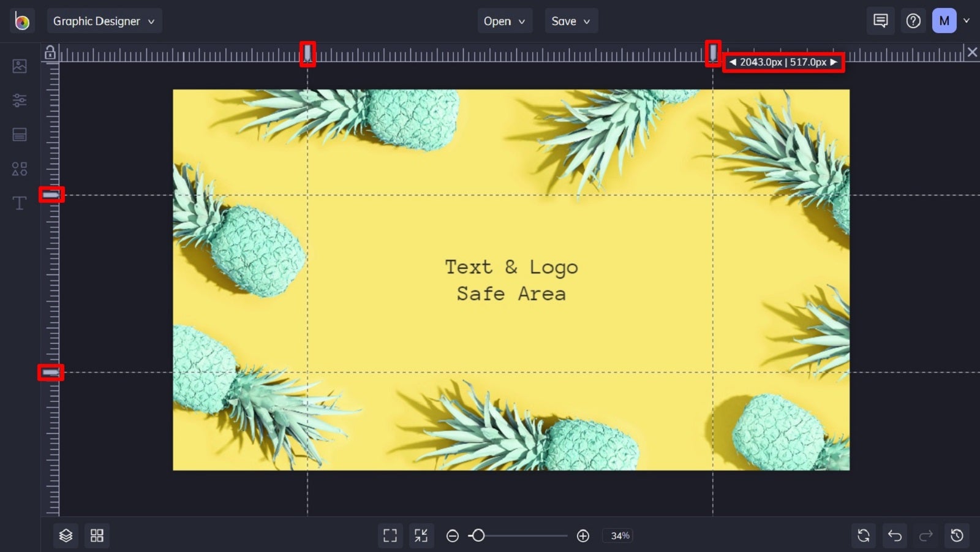Image resolution: width=980 pixels, height=552 pixels.
Task: Click the 34% zoom percentage field
Action: click(x=619, y=535)
